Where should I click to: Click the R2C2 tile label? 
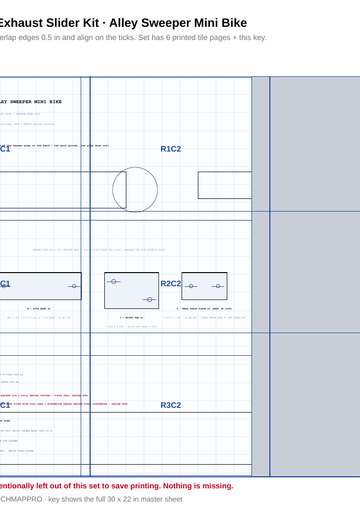171,284
